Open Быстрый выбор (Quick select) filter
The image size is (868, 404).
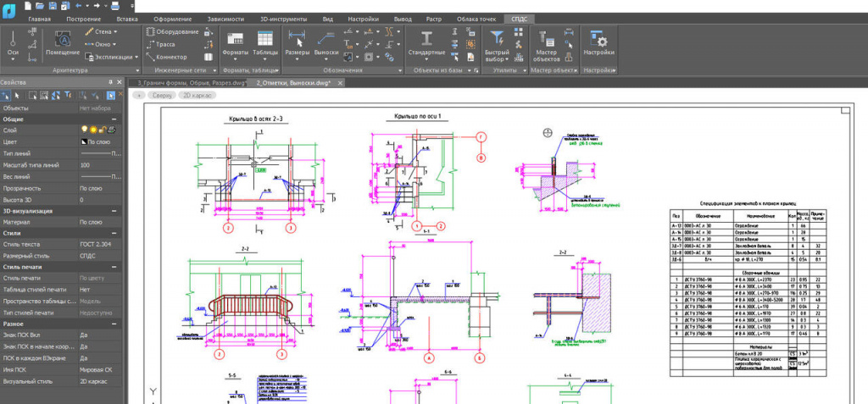[498, 39]
